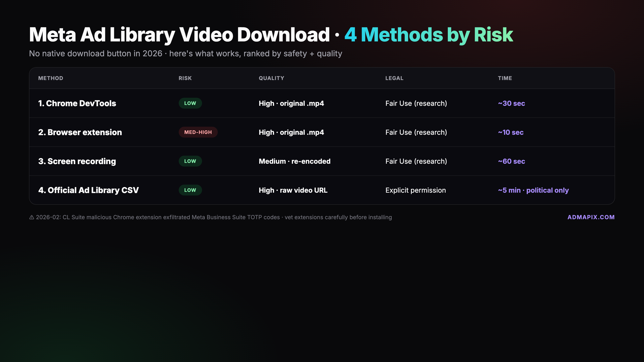Open the ADMAPIX.COM link
The width and height of the screenshot is (644, 362).
(591, 217)
